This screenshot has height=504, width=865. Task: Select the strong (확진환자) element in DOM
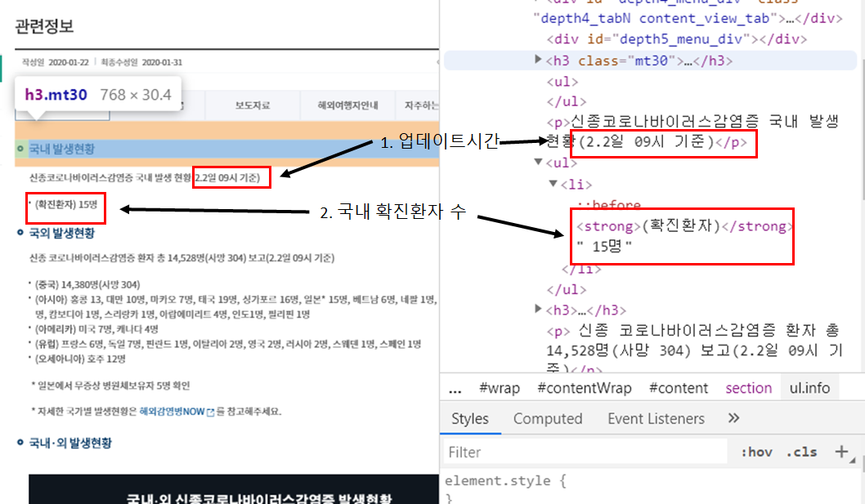(684, 226)
